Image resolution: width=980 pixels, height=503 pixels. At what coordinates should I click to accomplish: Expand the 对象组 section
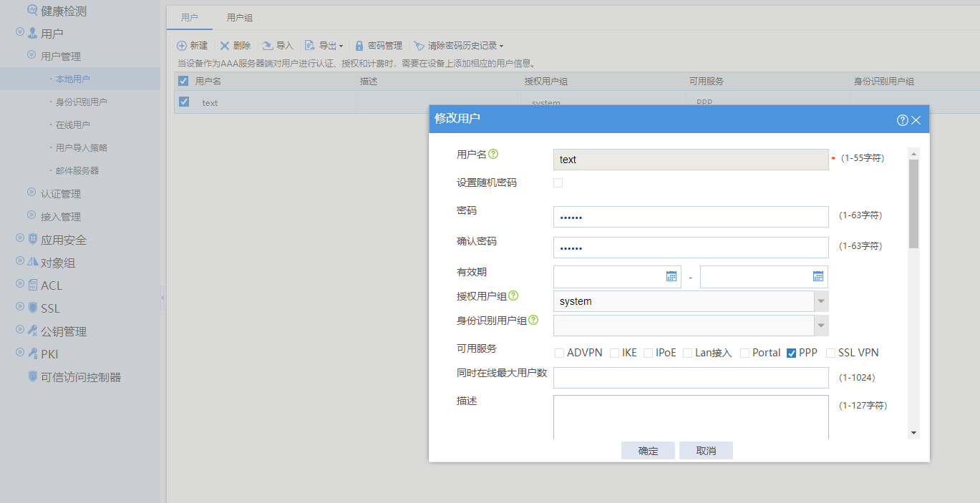(20, 261)
